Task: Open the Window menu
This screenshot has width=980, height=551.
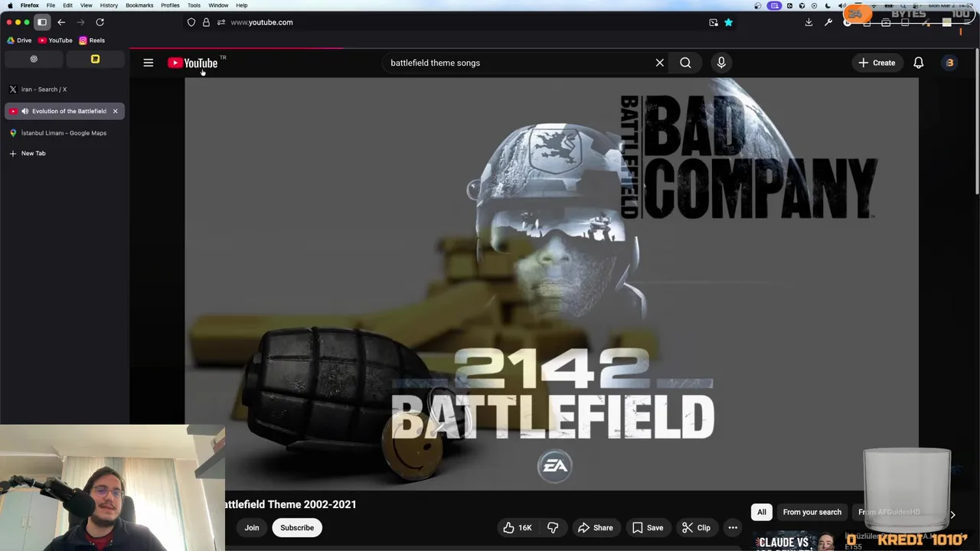Action: pyautogui.click(x=218, y=5)
